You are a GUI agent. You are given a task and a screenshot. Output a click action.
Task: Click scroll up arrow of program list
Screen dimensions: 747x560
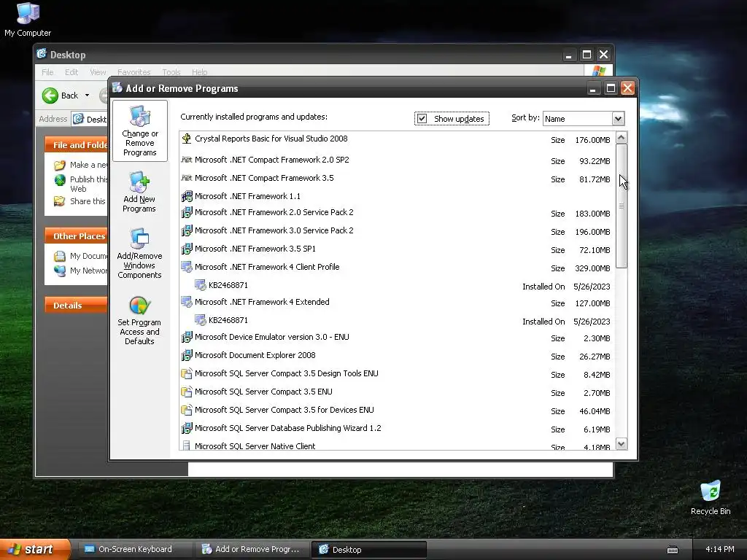coord(622,138)
